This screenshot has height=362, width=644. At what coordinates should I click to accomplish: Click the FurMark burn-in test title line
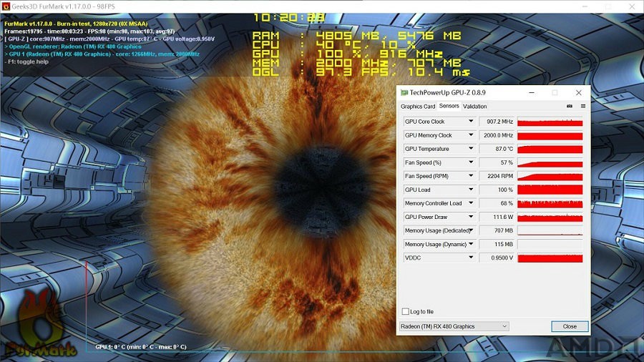(x=76, y=24)
